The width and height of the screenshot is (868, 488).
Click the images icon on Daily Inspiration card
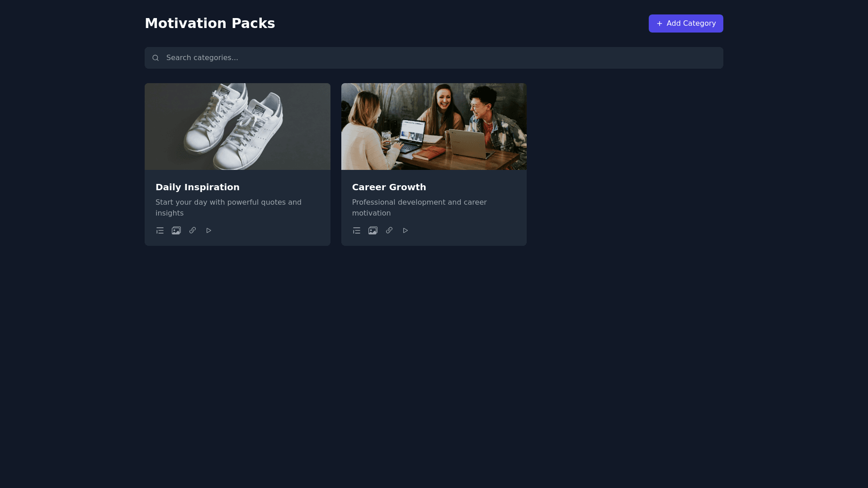click(x=176, y=230)
